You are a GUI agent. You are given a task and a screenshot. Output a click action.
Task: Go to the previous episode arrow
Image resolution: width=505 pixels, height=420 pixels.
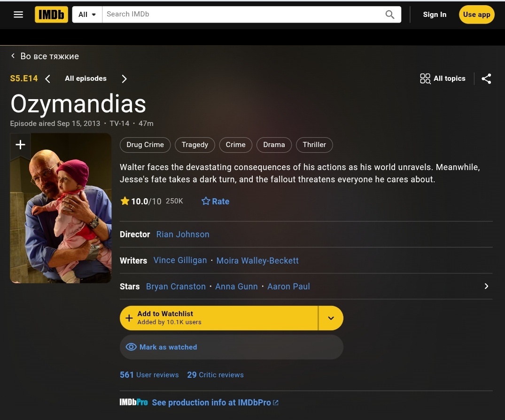[x=47, y=79]
